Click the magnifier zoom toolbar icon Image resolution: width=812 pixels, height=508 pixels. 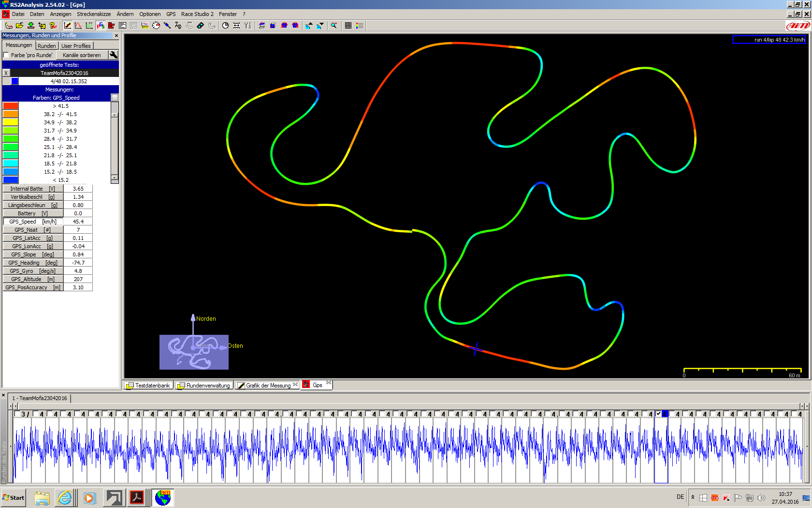tap(333, 26)
